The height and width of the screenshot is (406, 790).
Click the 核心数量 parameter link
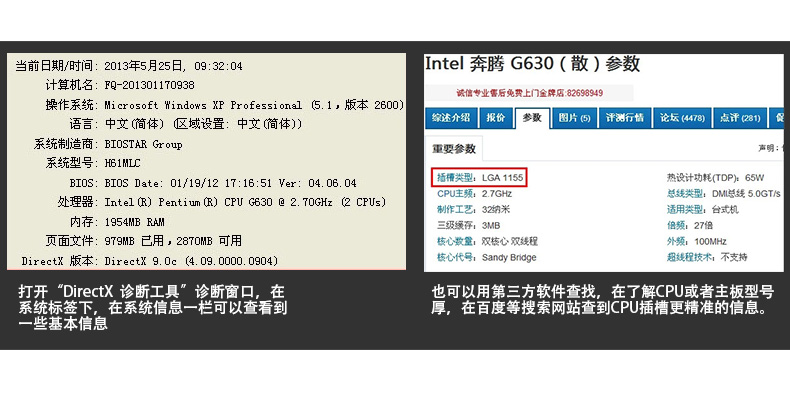pos(455,241)
